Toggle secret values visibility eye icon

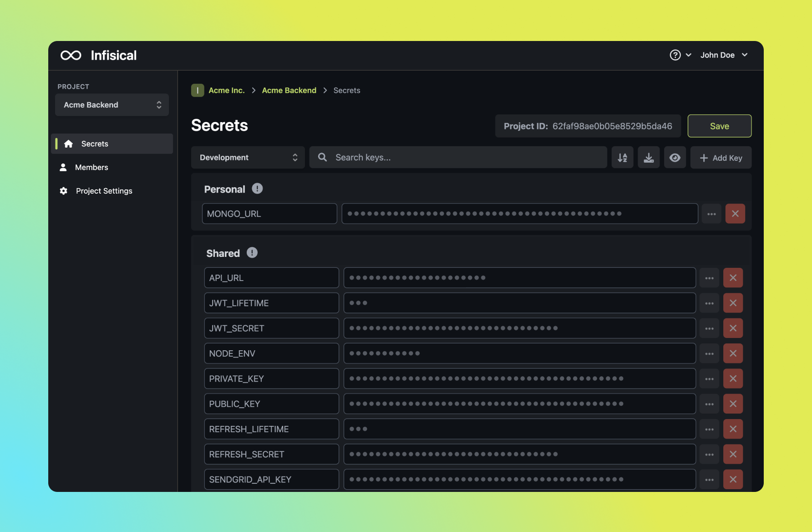[x=675, y=158]
